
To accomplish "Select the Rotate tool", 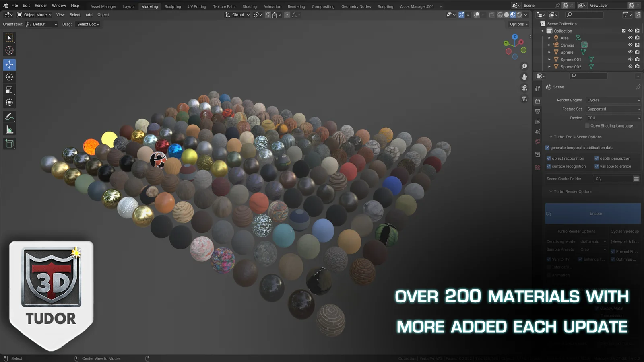I will pyautogui.click(x=9, y=77).
